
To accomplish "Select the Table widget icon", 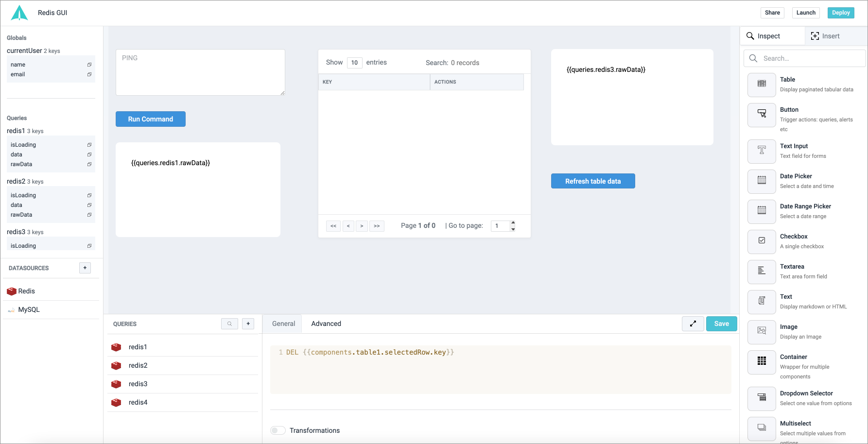I will (x=762, y=85).
